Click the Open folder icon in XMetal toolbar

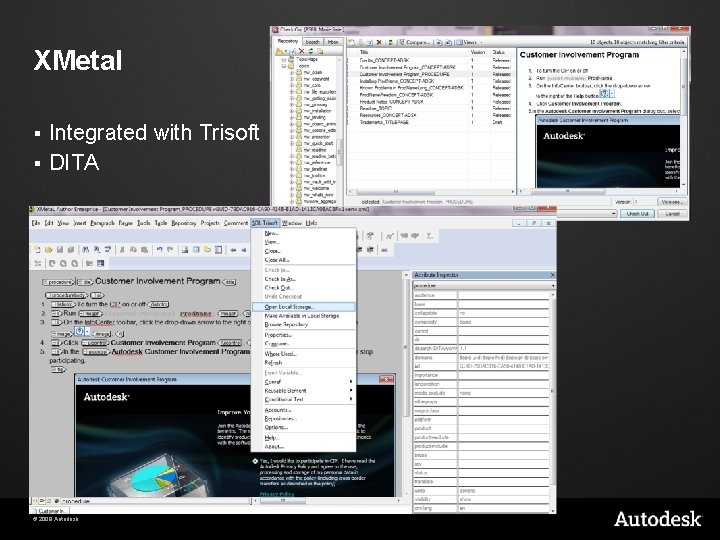49,250
